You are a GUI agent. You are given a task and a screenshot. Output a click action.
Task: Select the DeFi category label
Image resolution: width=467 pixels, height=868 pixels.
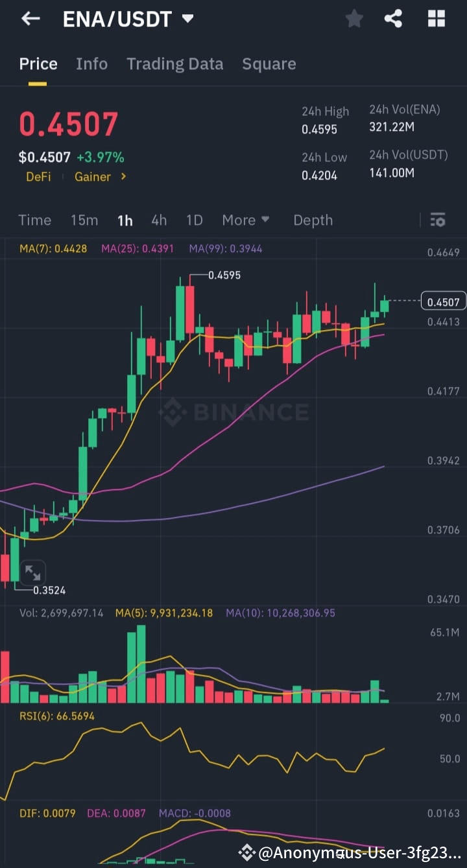pos(38,176)
